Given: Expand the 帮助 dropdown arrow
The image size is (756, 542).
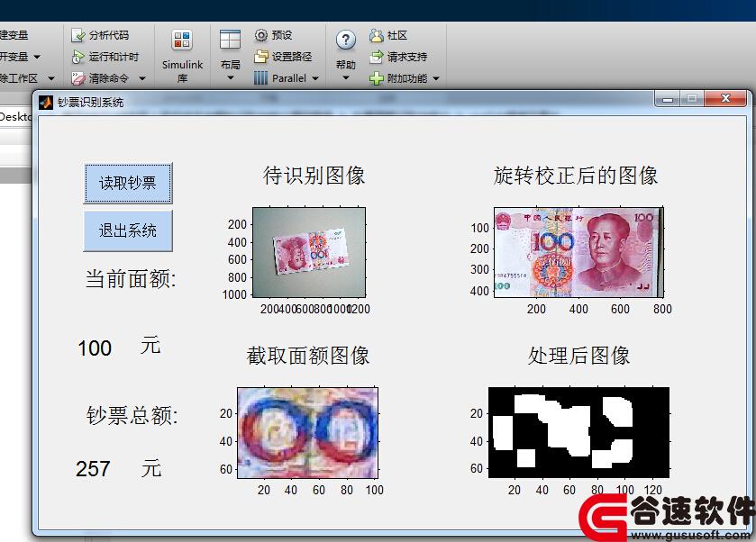Looking at the screenshot, I should [346, 77].
